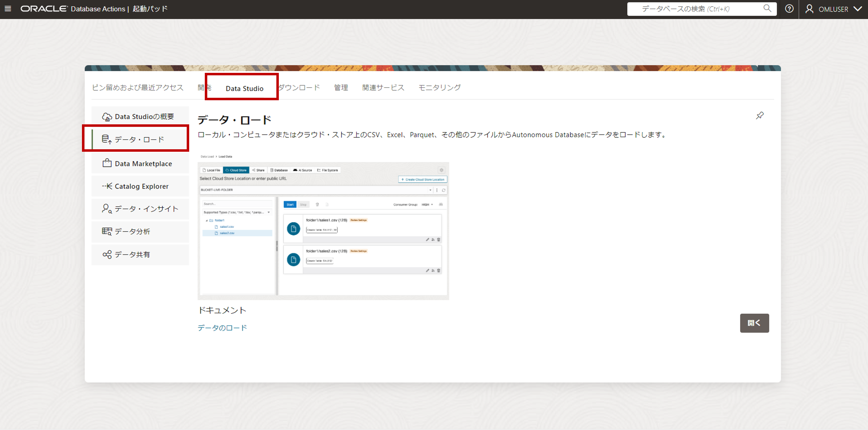Click the データベースの検索 input field

[694, 9]
